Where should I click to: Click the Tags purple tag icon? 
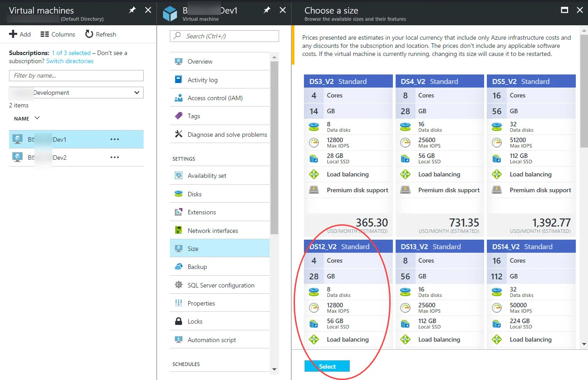tap(179, 116)
